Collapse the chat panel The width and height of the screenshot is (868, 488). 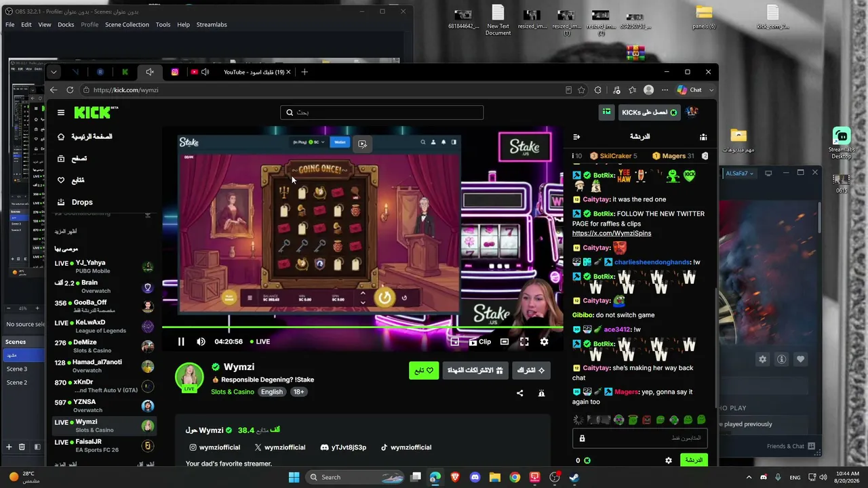tap(576, 137)
